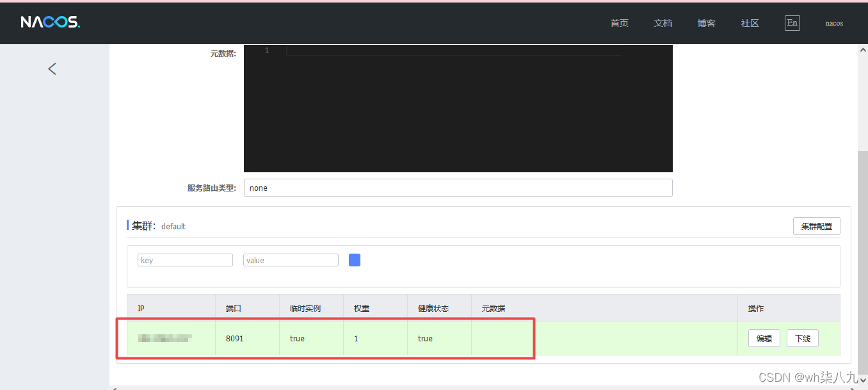This screenshot has width=868, height=390.
Task: Click the 服务路由类型 label
Action: (x=212, y=188)
